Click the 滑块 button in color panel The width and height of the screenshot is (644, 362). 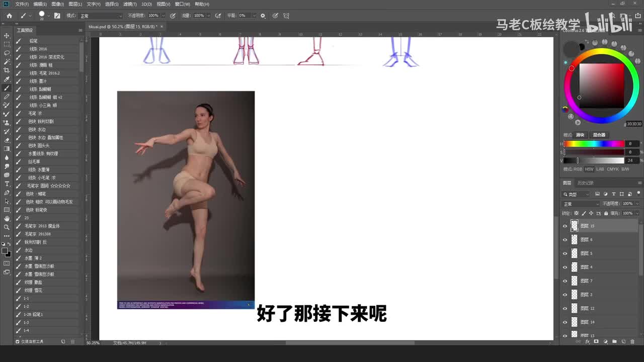point(580,135)
